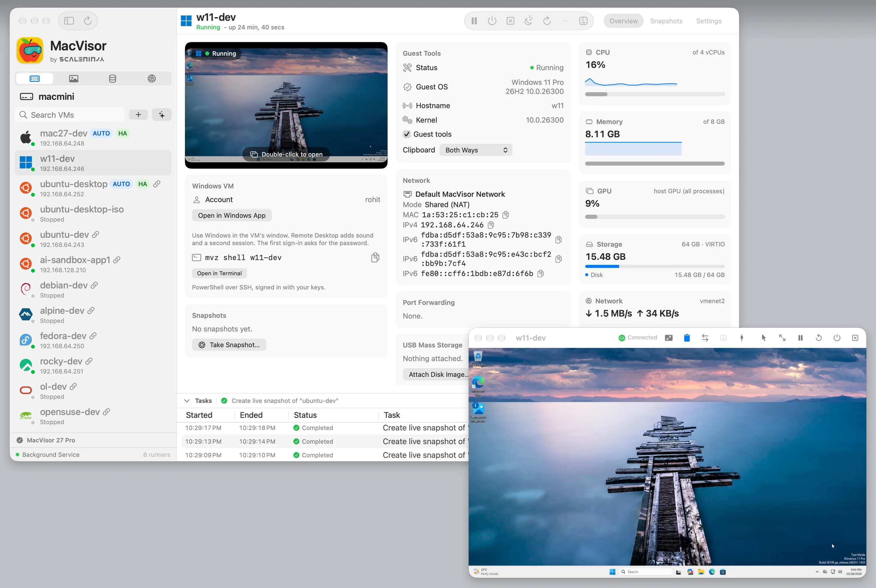Select ubuntu-desktop in the VM list
876x588 pixels.
[93, 188]
